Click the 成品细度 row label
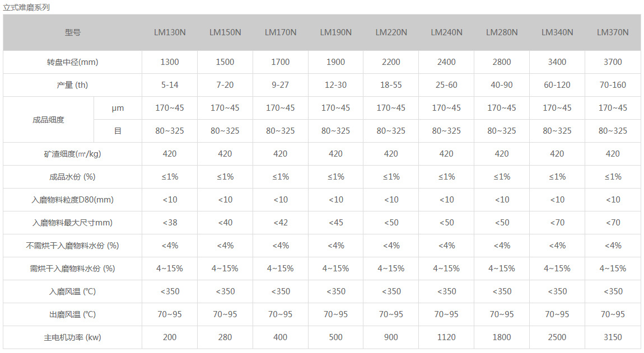Image resolution: width=644 pixels, height=353 pixels. click(49, 119)
